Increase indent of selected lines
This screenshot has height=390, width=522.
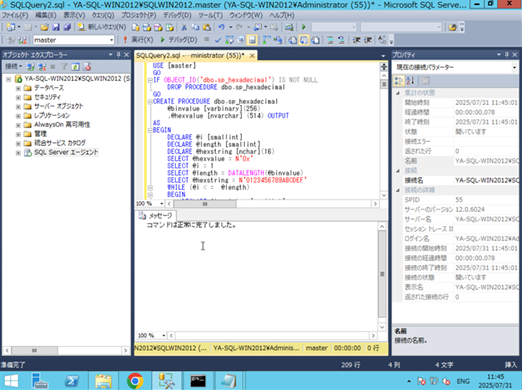(x=367, y=40)
